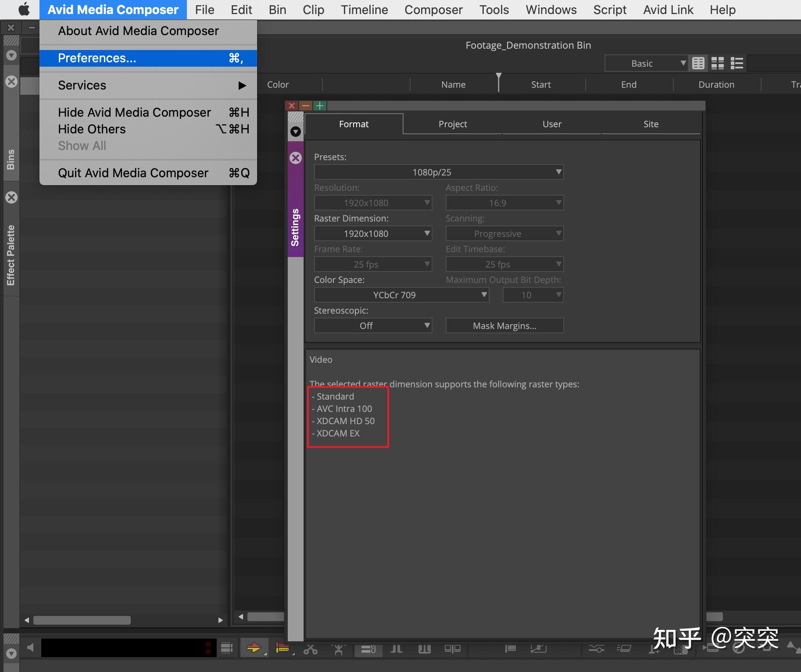Switch to the User tab
Image resolution: width=801 pixels, height=672 pixels.
[x=552, y=124]
